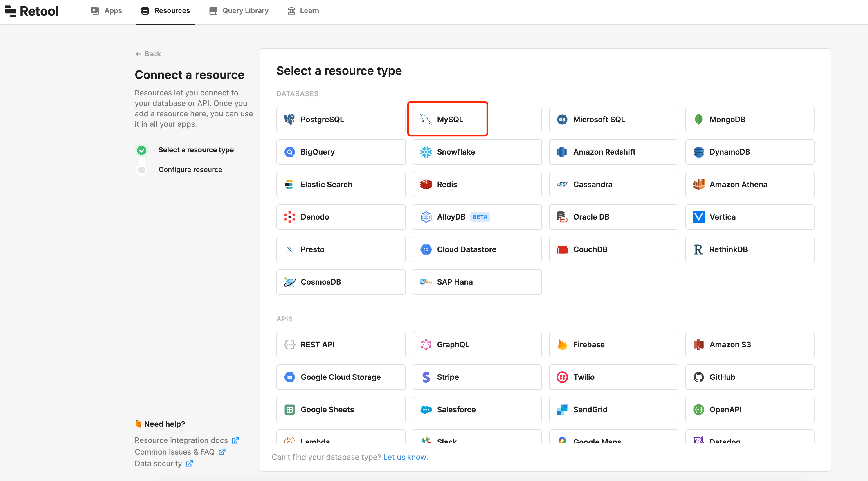Select the Oracle DB icon
868x481 pixels.
click(x=562, y=217)
